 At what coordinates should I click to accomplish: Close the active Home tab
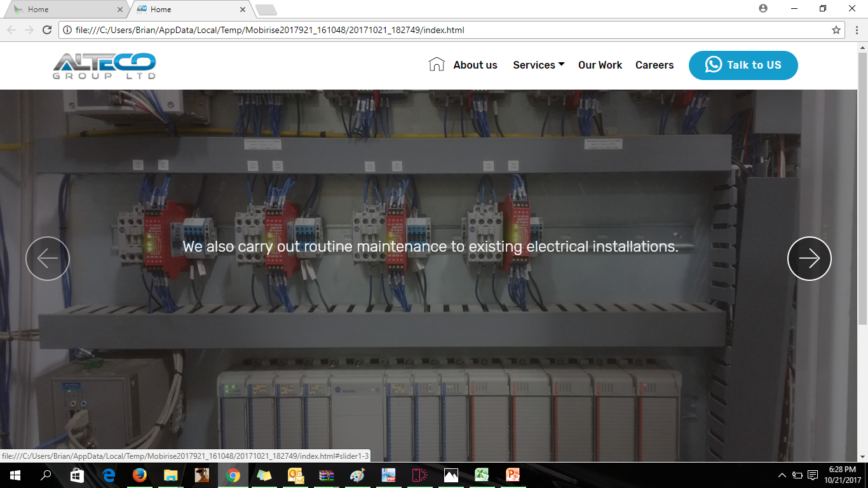point(243,10)
